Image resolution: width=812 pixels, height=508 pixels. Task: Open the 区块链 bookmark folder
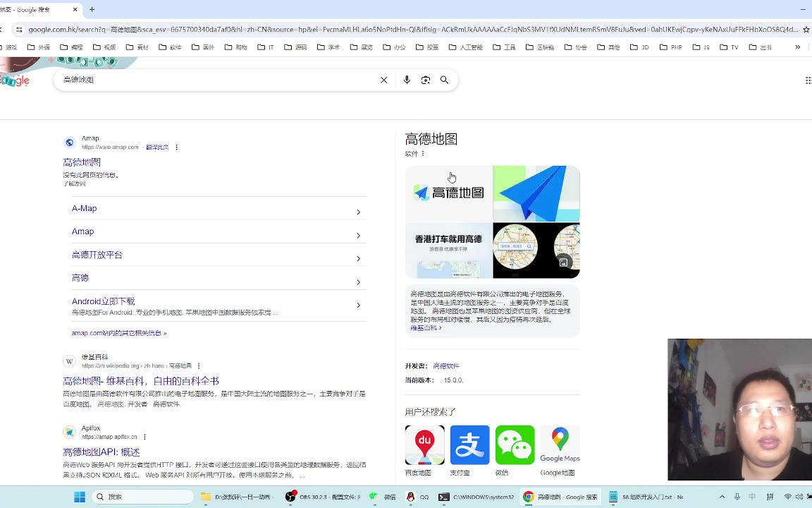coord(540,47)
